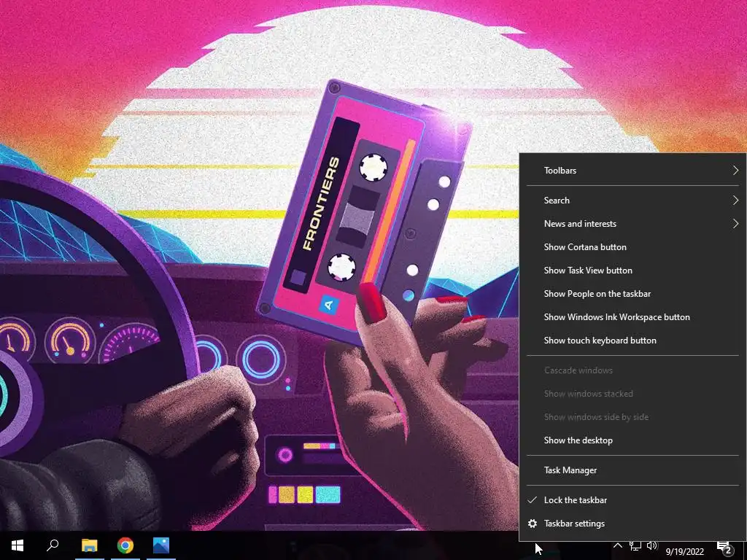Expand the News and interests chevron

(735, 224)
